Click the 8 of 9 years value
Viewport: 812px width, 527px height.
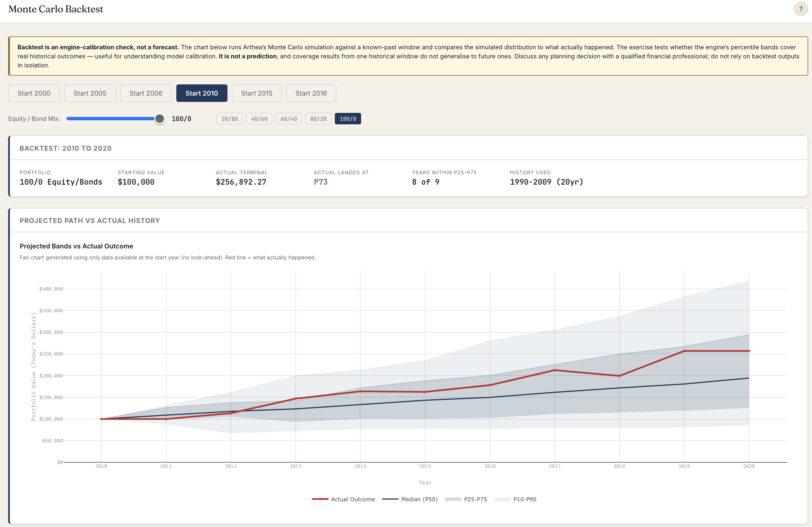426,182
